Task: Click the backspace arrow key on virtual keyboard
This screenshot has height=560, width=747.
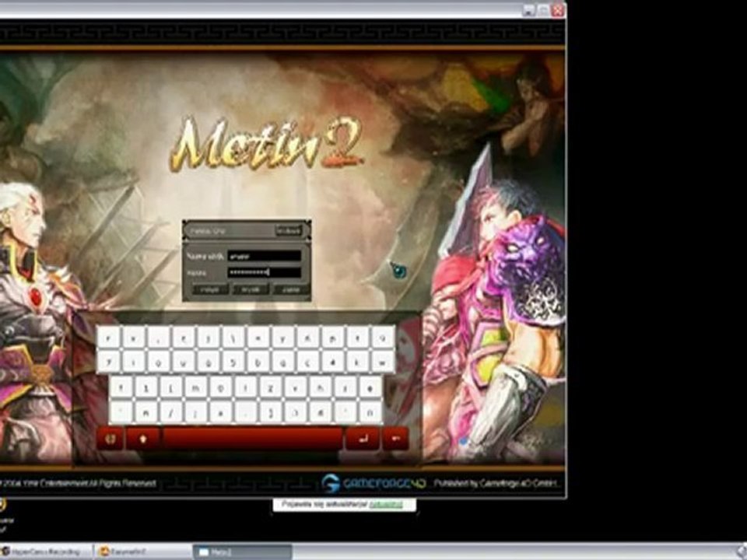Action: [395, 438]
